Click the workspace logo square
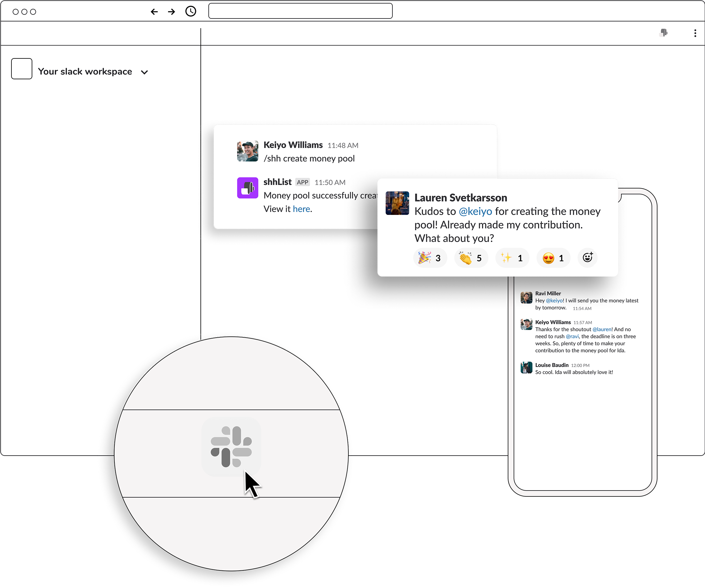Screen dimensions: 705x588 (22, 68)
